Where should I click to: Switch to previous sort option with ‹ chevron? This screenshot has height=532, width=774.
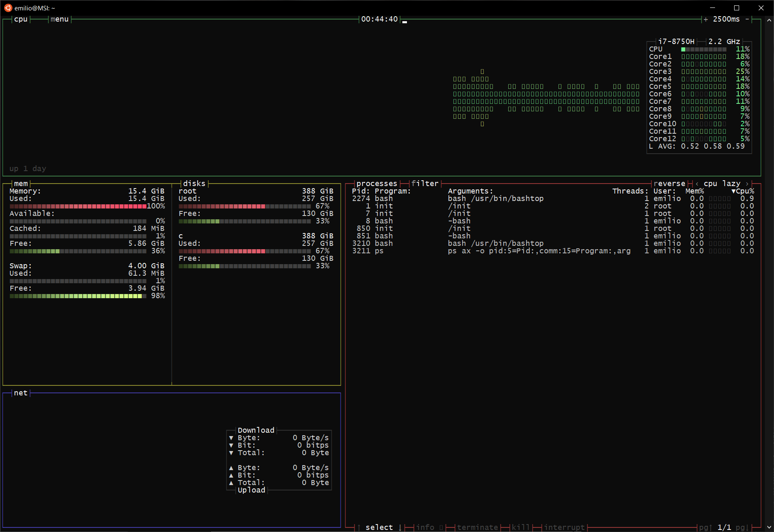697,183
